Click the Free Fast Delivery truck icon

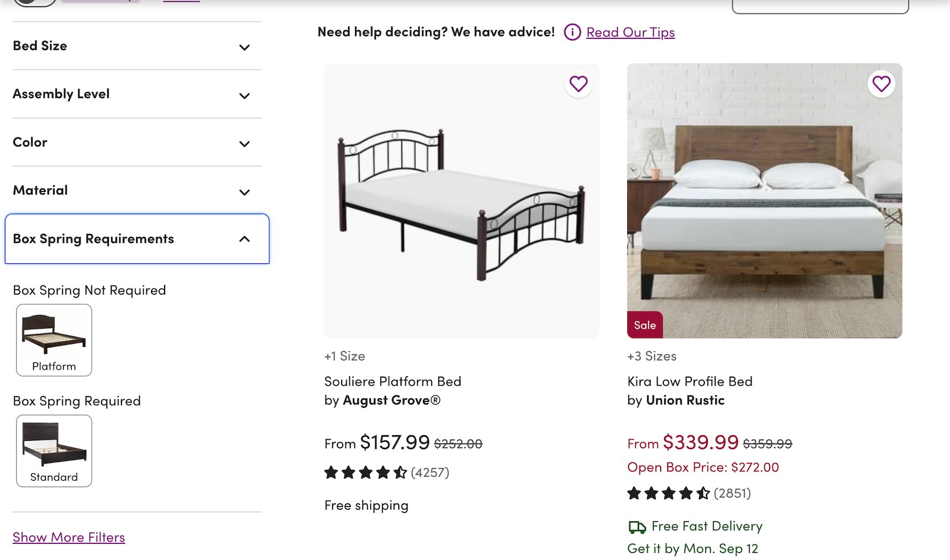(637, 527)
